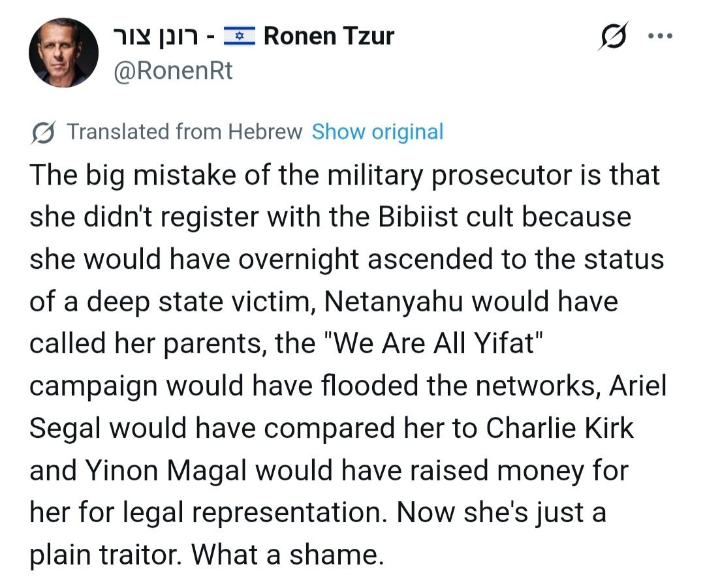Open Ronen Tzur's profile picture
Image resolution: width=705 pixels, height=588 pixels.
coord(63,53)
